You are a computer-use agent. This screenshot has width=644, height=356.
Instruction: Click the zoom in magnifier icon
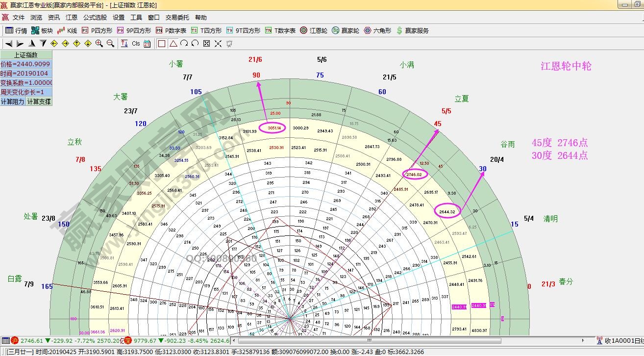click(99, 44)
